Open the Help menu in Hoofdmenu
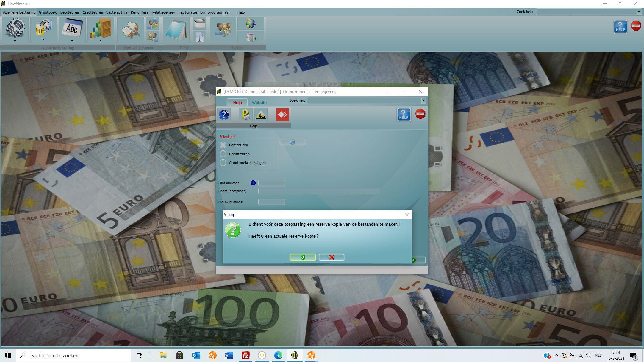Screen dimensions: 644x362 tap(241, 12)
